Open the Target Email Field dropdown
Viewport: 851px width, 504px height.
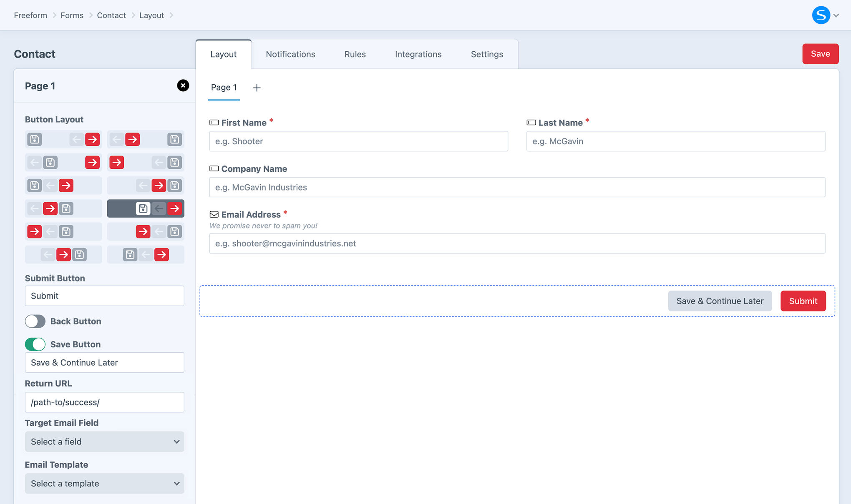[x=104, y=441]
